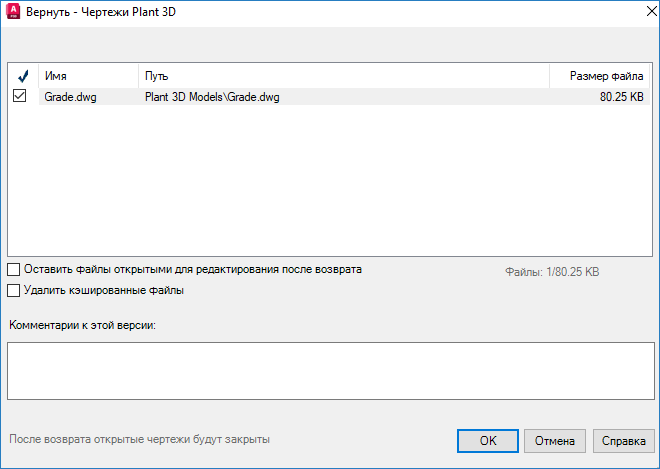Uncheck the Grade.dwg file checkbox
The height and width of the screenshot is (469, 660).
click(x=19, y=97)
